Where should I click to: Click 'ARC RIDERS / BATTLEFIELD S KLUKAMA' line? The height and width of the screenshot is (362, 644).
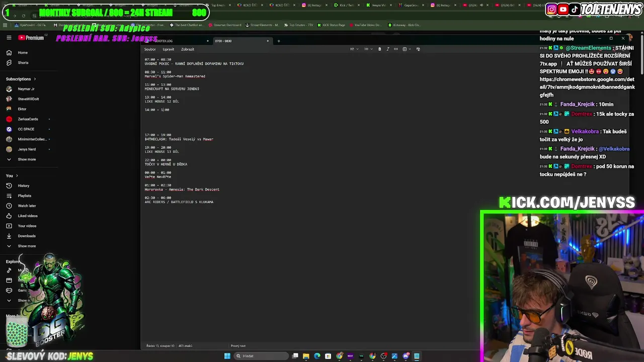coord(179,202)
